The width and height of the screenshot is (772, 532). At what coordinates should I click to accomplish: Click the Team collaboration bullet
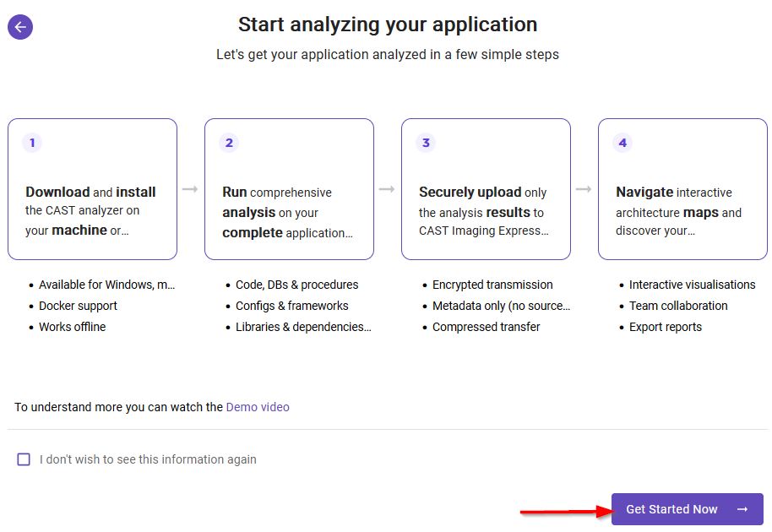[x=678, y=306]
